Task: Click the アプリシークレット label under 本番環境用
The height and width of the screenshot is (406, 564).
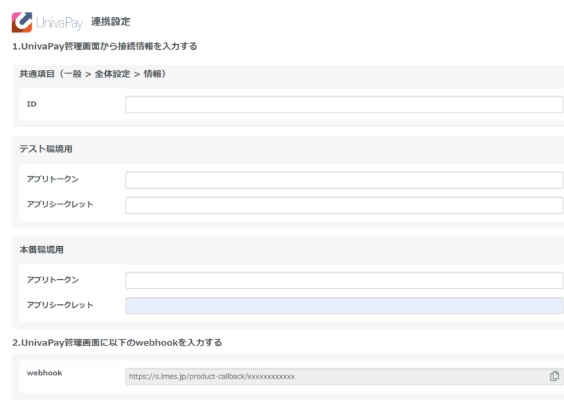Action: 60,305
